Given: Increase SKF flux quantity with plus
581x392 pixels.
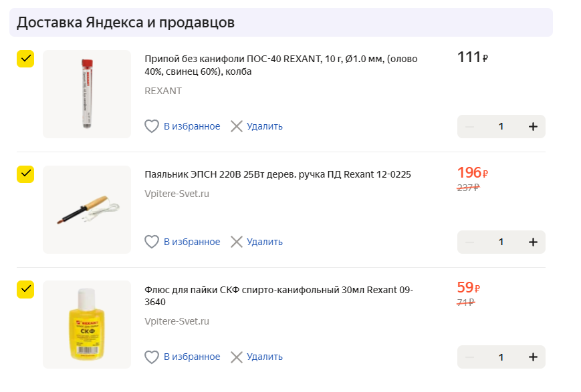Looking at the screenshot, I should click(x=533, y=357).
